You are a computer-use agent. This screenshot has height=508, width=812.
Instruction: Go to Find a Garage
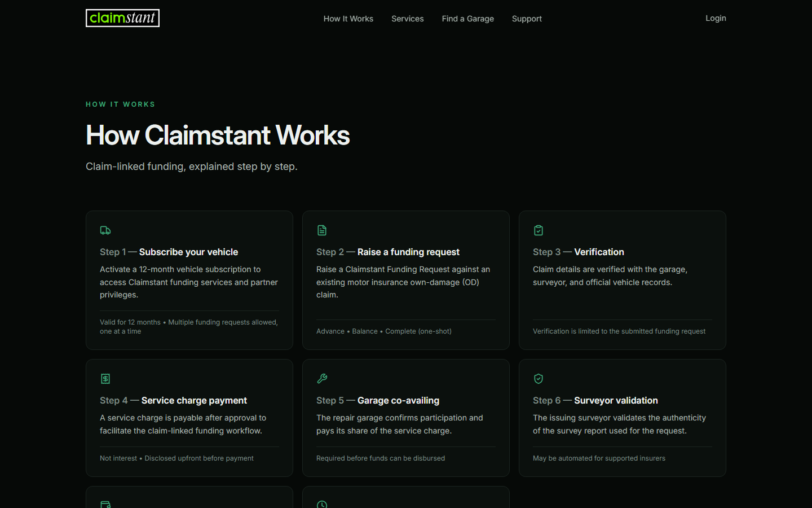tap(468, 19)
